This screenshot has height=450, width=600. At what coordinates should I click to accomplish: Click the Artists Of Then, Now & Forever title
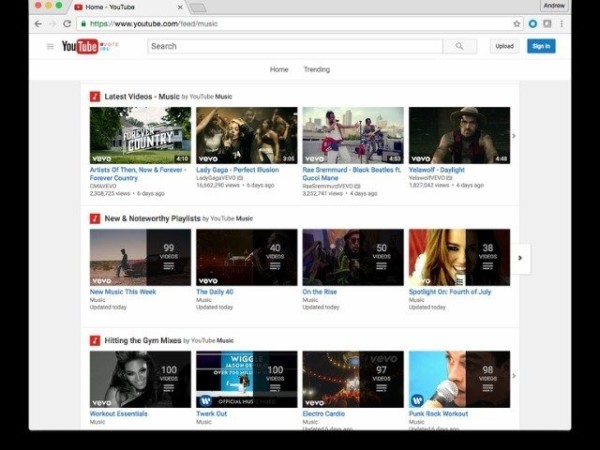click(x=138, y=174)
